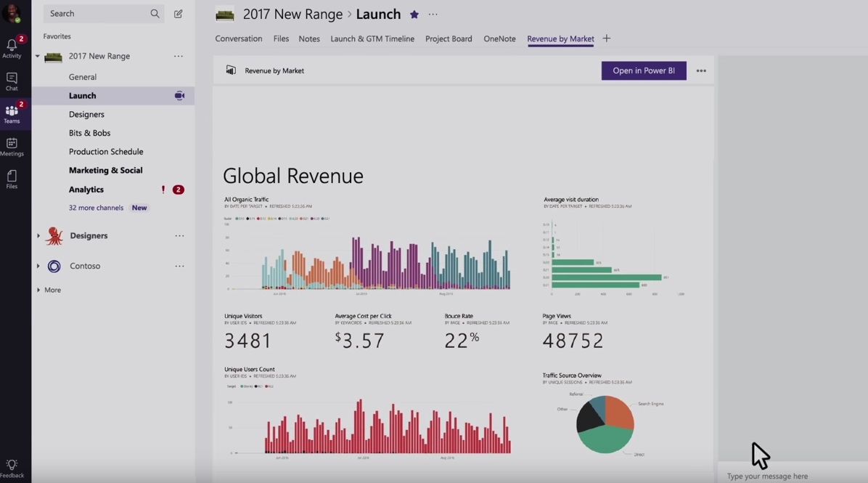Select the Launch channel
Screen dimensions: 868x483
click(113, 95)
